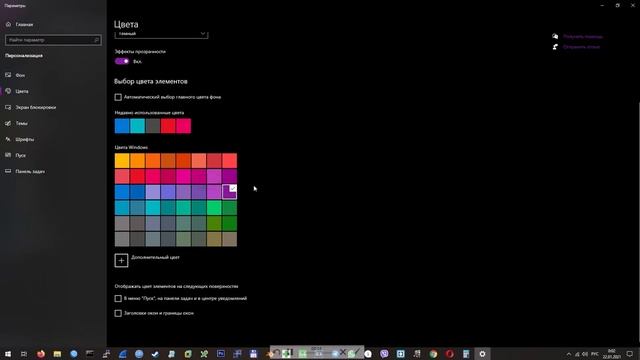The height and width of the screenshot is (360, 640).
Task: Pick the red recently used color
Action: coord(168,126)
